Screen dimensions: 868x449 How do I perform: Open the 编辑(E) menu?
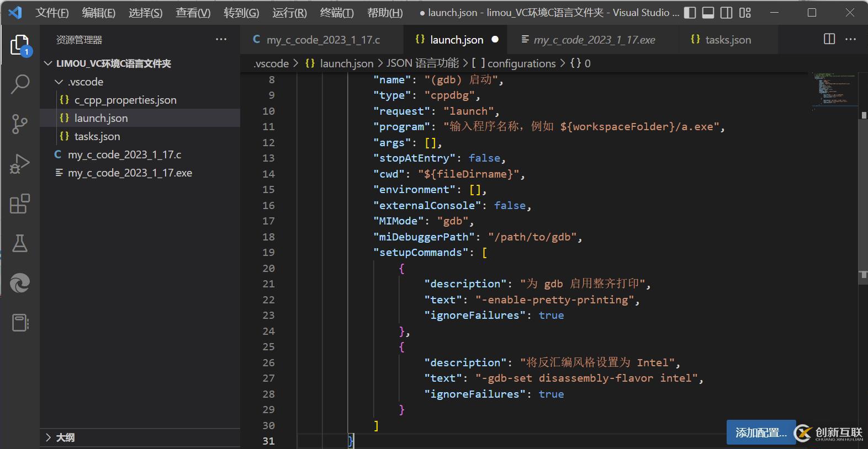99,12
